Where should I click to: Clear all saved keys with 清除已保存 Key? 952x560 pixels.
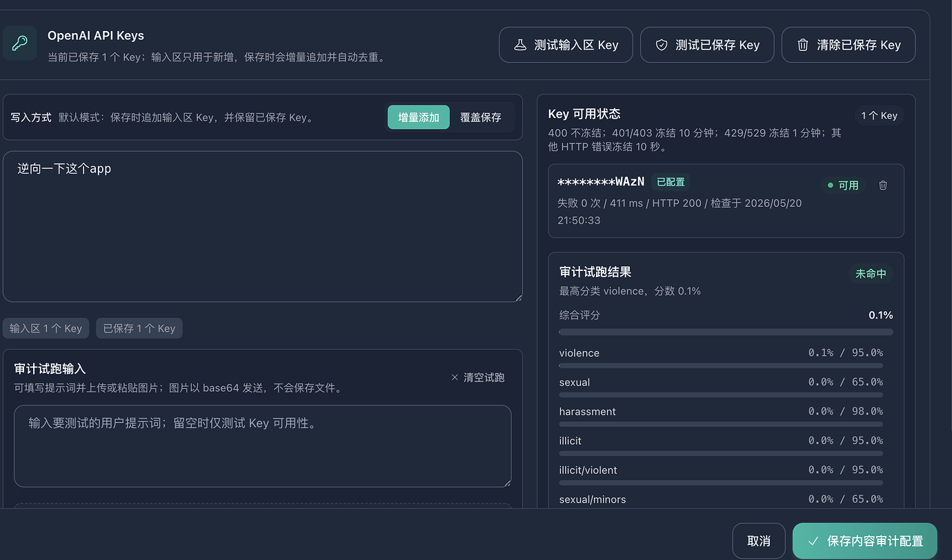[849, 45]
